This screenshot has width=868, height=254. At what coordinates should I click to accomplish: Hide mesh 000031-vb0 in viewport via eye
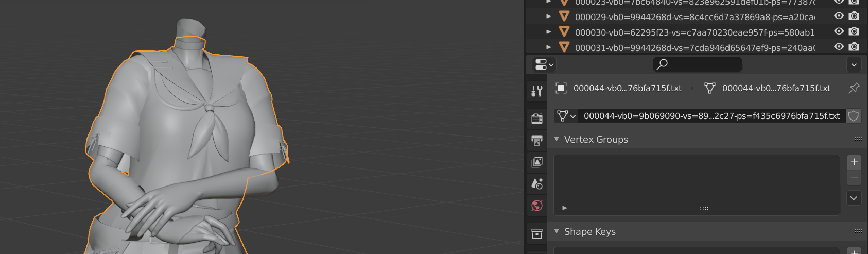[x=839, y=47]
